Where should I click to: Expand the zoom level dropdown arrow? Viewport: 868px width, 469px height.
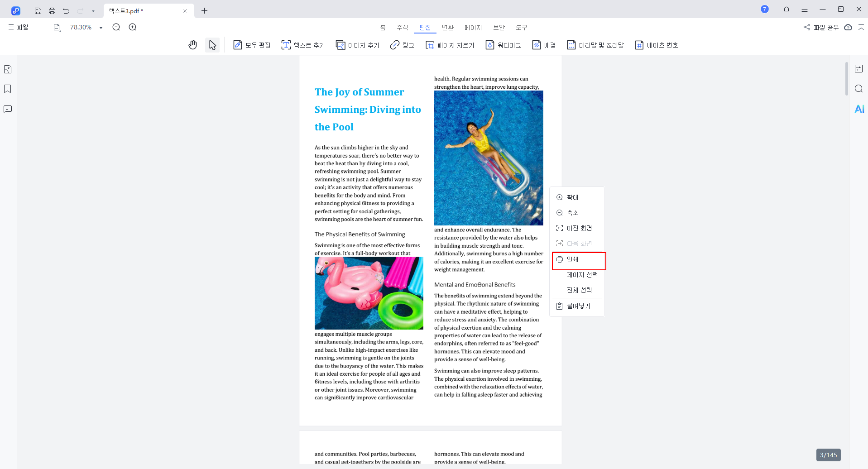pos(101,28)
